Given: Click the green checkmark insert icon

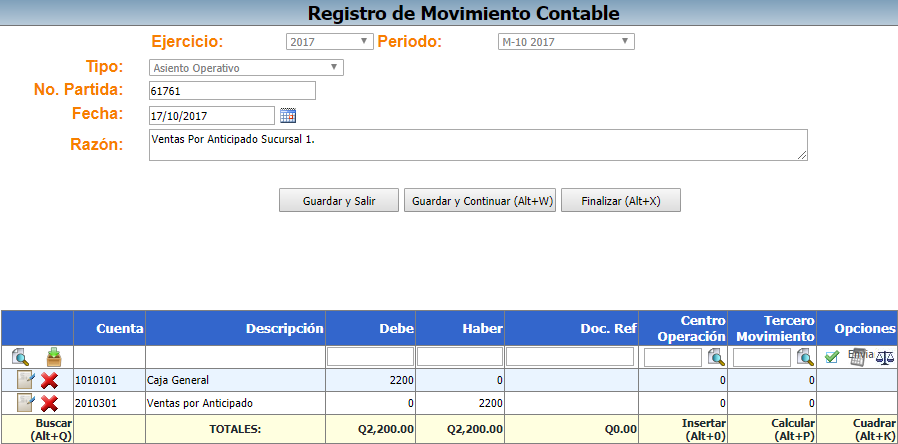Looking at the screenshot, I should click(x=831, y=357).
